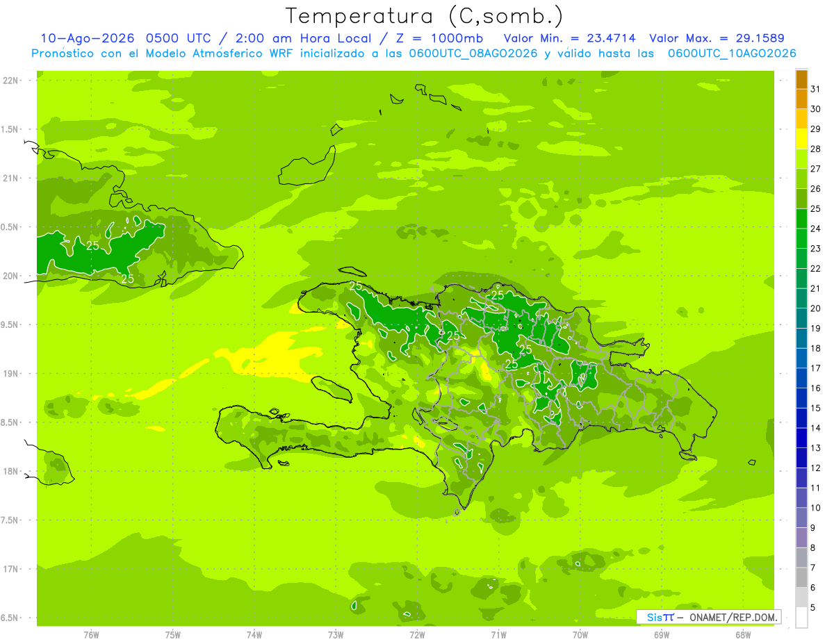Pick the purple swatch between 9 and 10

(x=802, y=518)
